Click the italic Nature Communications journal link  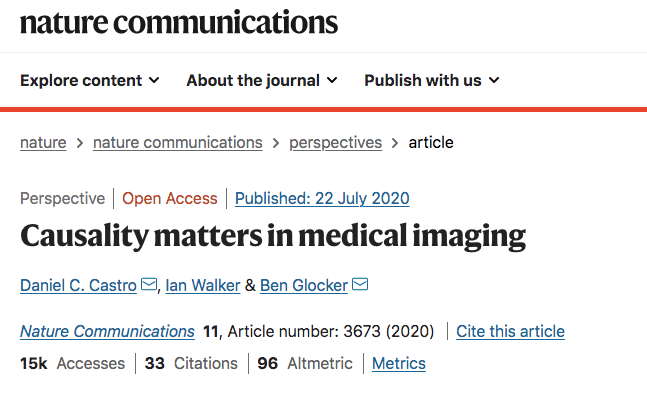click(x=107, y=331)
